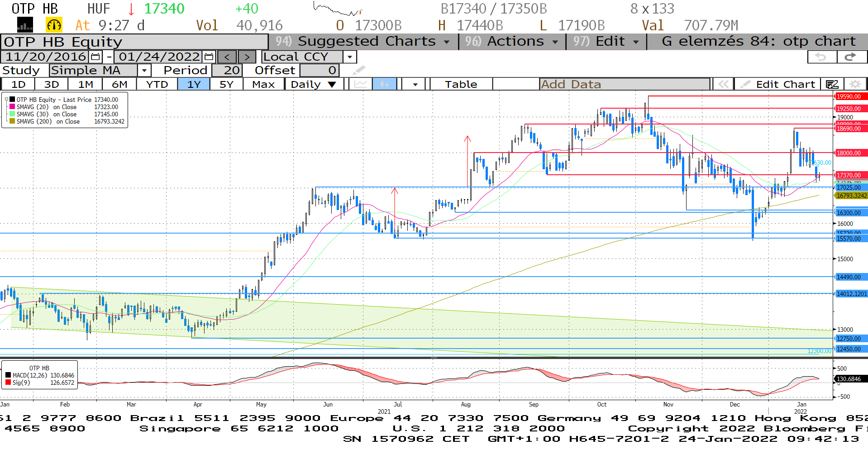Image resolution: width=868 pixels, height=464 pixels.
Task: Select the 6M range tab
Action: coord(119,84)
